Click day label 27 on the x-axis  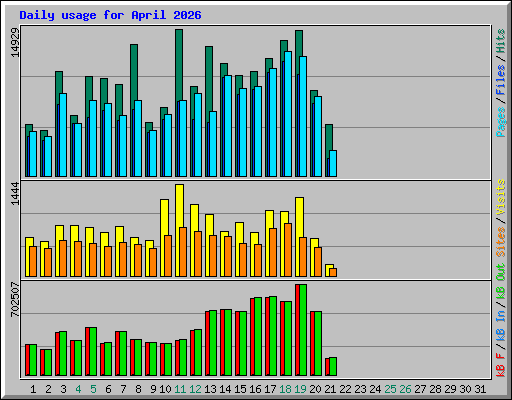420,389
